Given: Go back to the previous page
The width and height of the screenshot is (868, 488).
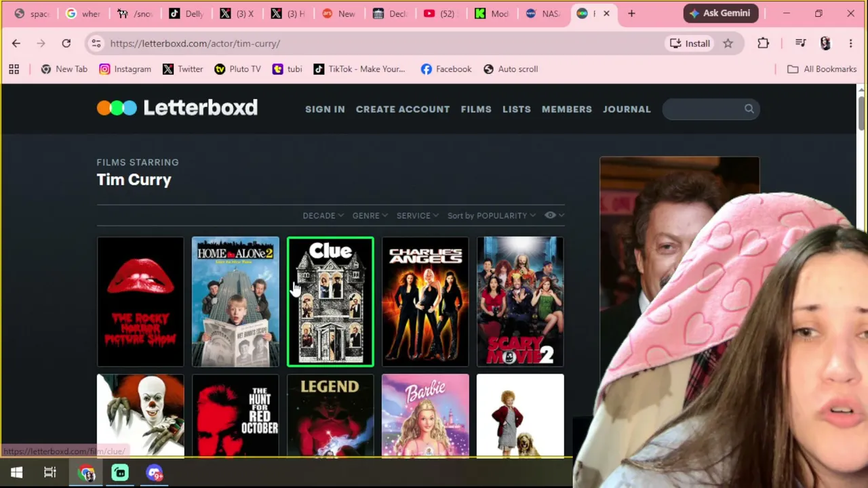Looking at the screenshot, I should (16, 43).
